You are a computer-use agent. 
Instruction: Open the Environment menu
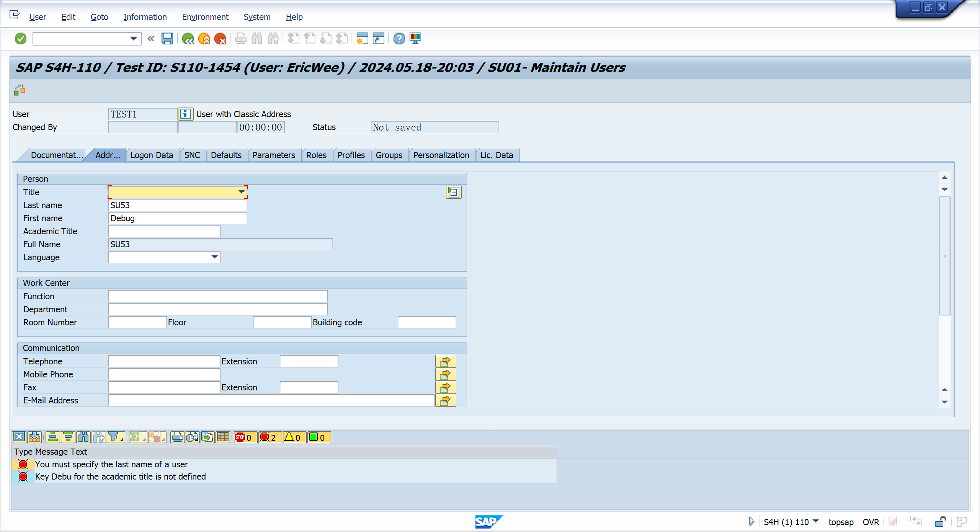(x=205, y=17)
